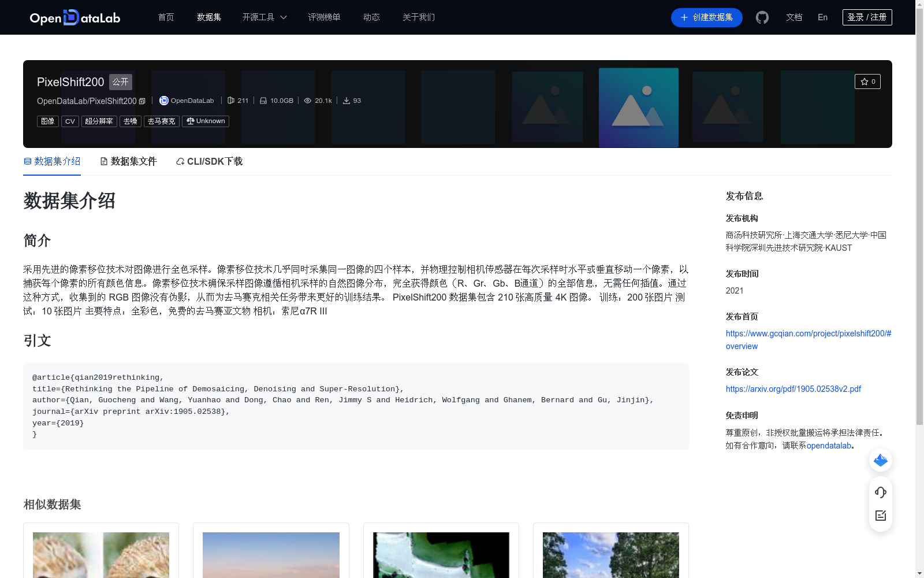The width and height of the screenshot is (924, 578).
Task: Open the feedback edit icon
Action: click(x=881, y=516)
